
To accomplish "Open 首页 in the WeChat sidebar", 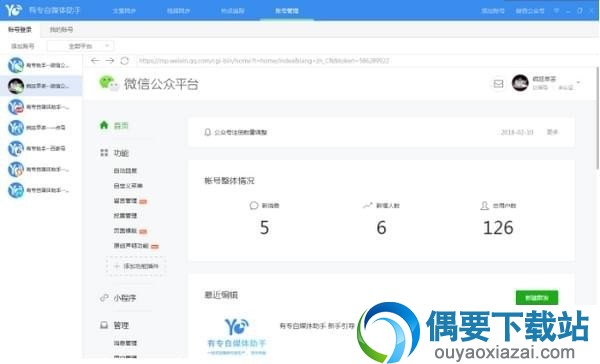I will [x=121, y=126].
